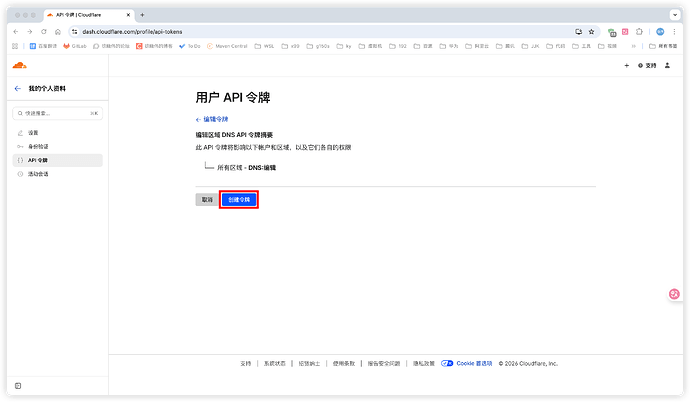Expand the 支持 dropdown in header
The height and width of the screenshot is (402, 690).
tap(649, 65)
